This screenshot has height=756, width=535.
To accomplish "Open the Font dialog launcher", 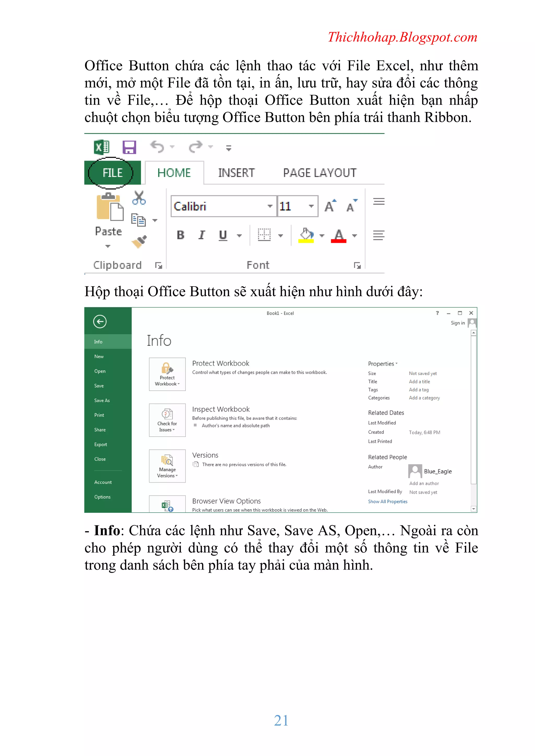I will (357, 265).
